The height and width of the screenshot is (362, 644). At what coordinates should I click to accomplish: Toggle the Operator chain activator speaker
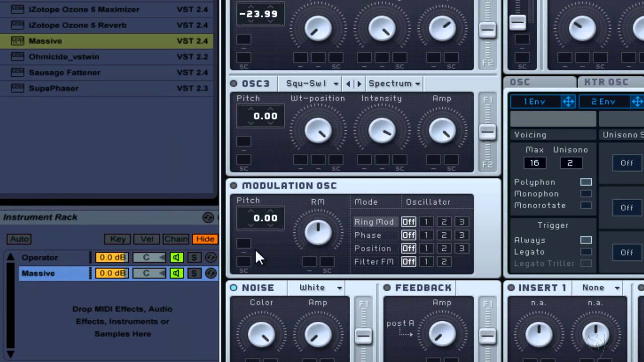176,257
